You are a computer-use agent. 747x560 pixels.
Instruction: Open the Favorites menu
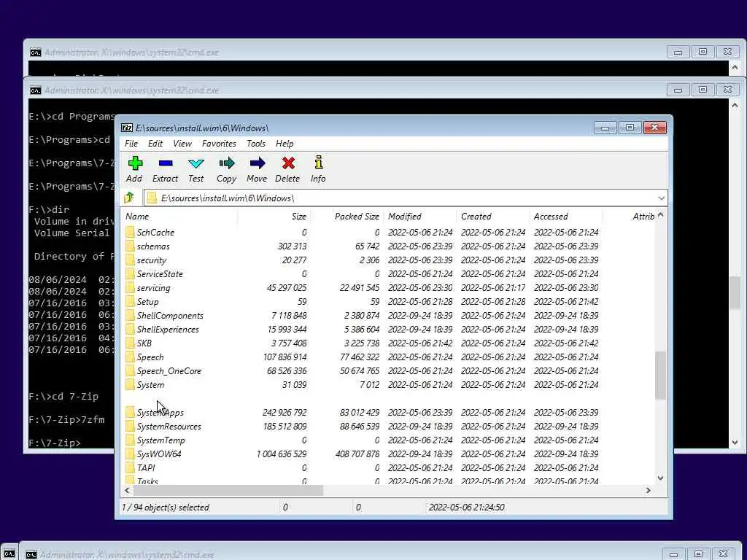pos(219,144)
